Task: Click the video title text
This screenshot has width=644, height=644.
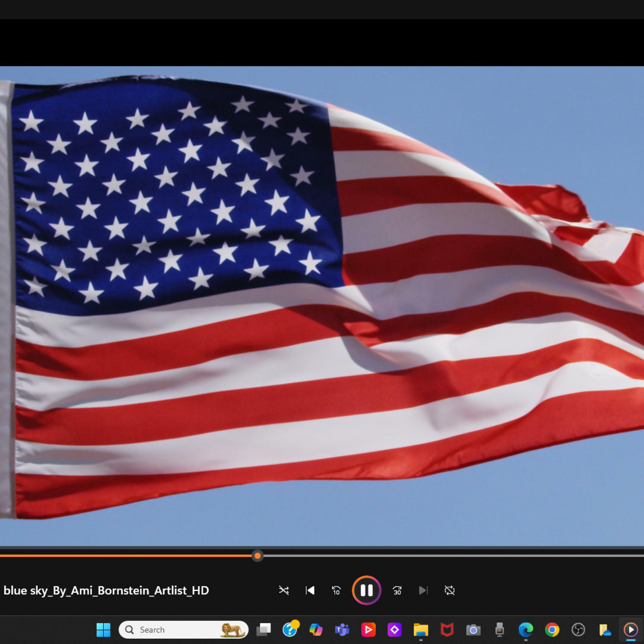Action: pos(106,590)
